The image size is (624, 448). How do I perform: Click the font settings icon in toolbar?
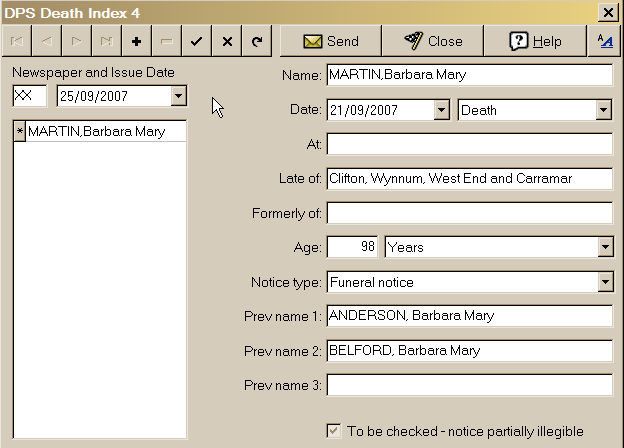point(603,41)
